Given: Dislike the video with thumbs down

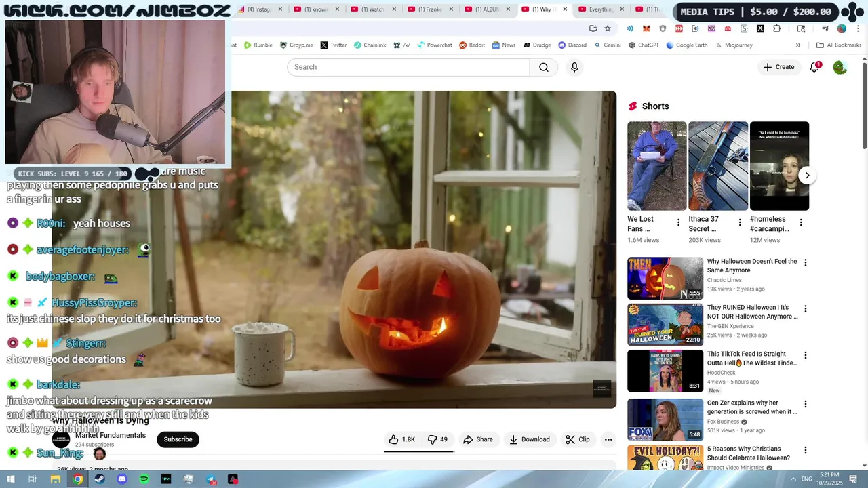Looking at the screenshot, I should [x=437, y=439].
